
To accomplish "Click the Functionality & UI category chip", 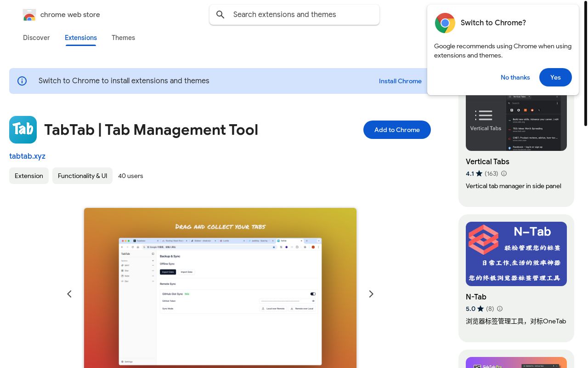I will point(82,176).
